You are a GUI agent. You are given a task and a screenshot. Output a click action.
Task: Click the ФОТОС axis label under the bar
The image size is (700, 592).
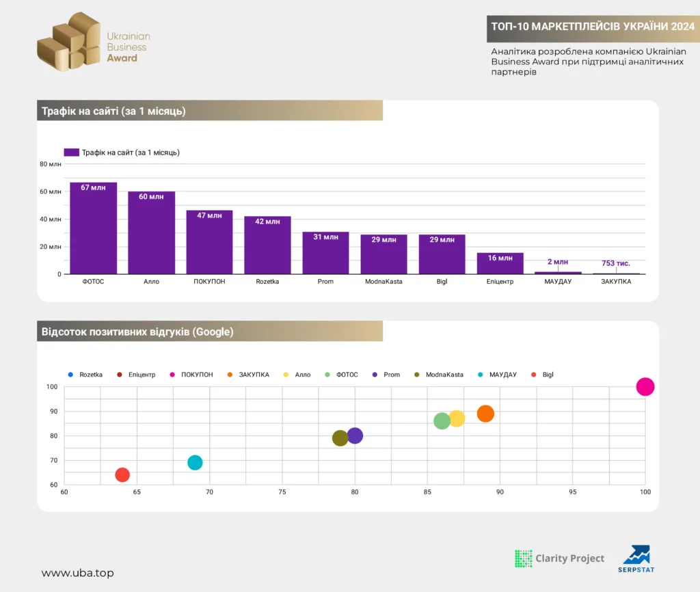point(93,281)
